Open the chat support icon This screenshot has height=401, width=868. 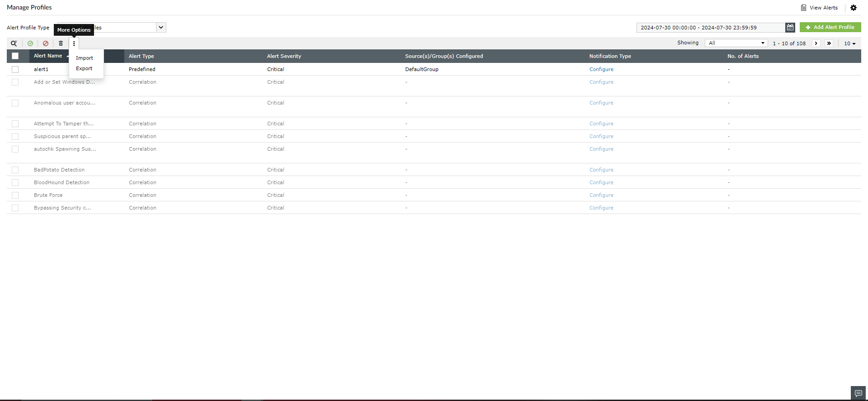(858, 393)
